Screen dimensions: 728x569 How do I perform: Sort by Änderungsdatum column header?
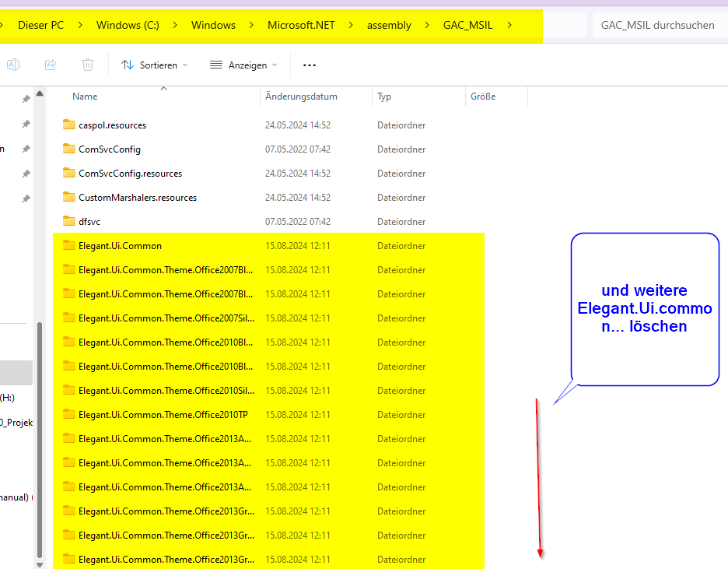[301, 97]
